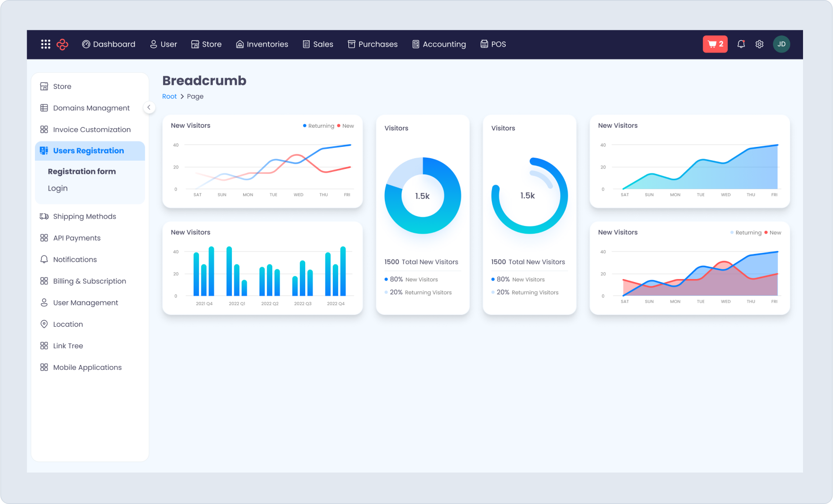Viewport: 833px width, 504px height.
Task: Toggle the Returning series in line chart legend
Action: tap(318, 126)
